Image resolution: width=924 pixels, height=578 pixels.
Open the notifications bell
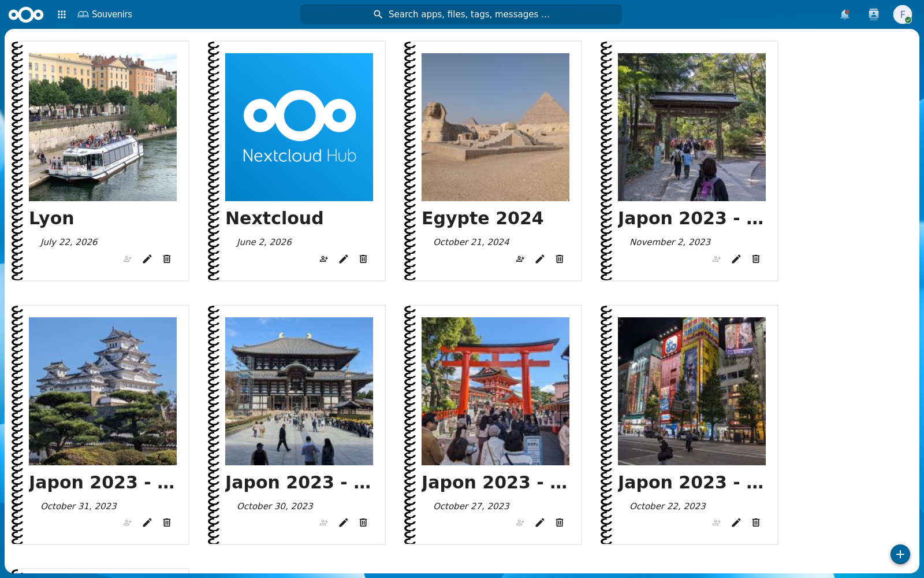845,14
